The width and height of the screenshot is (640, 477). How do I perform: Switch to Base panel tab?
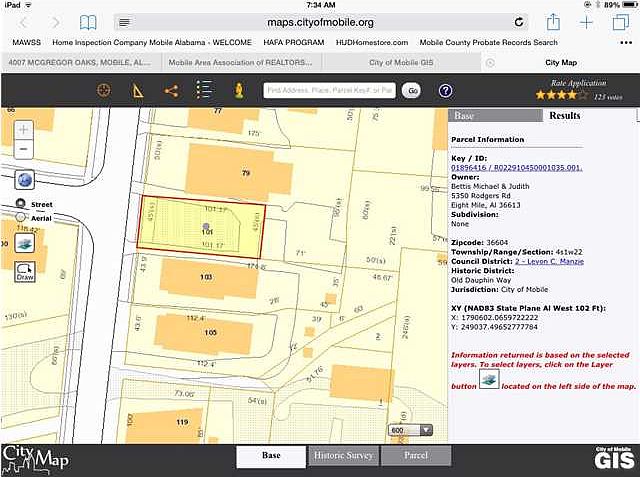pyautogui.click(x=495, y=115)
